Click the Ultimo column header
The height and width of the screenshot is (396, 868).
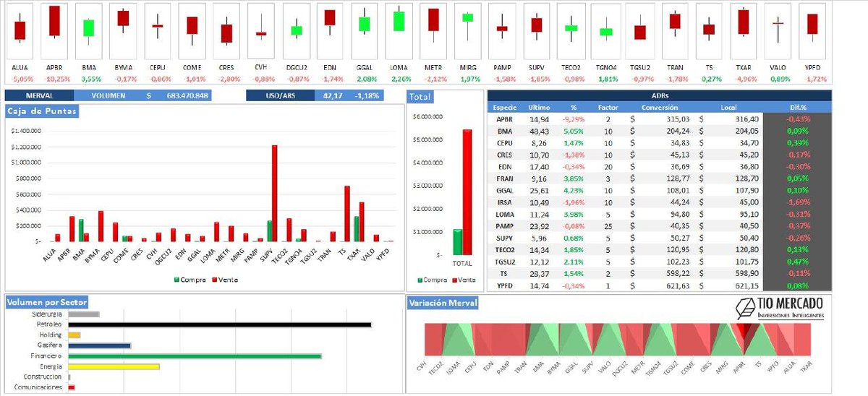pyautogui.click(x=539, y=107)
